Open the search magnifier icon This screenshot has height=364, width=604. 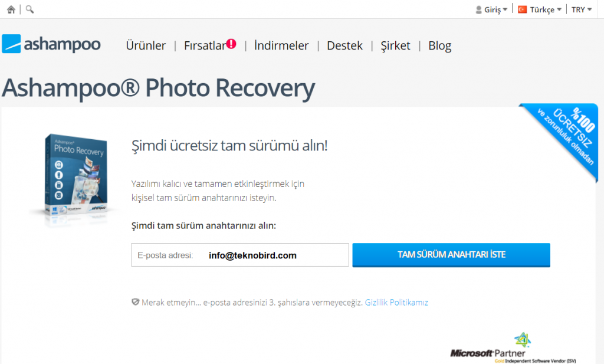click(x=29, y=9)
